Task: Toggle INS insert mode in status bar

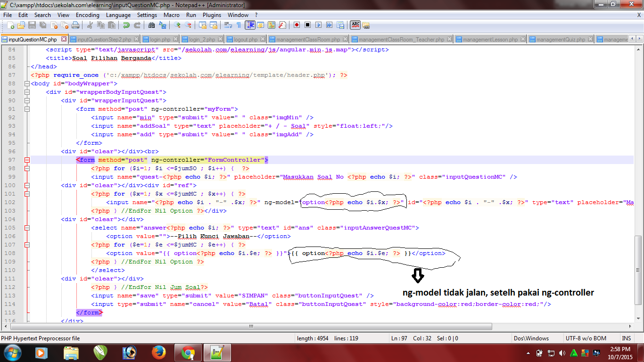Action: [627, 338]
